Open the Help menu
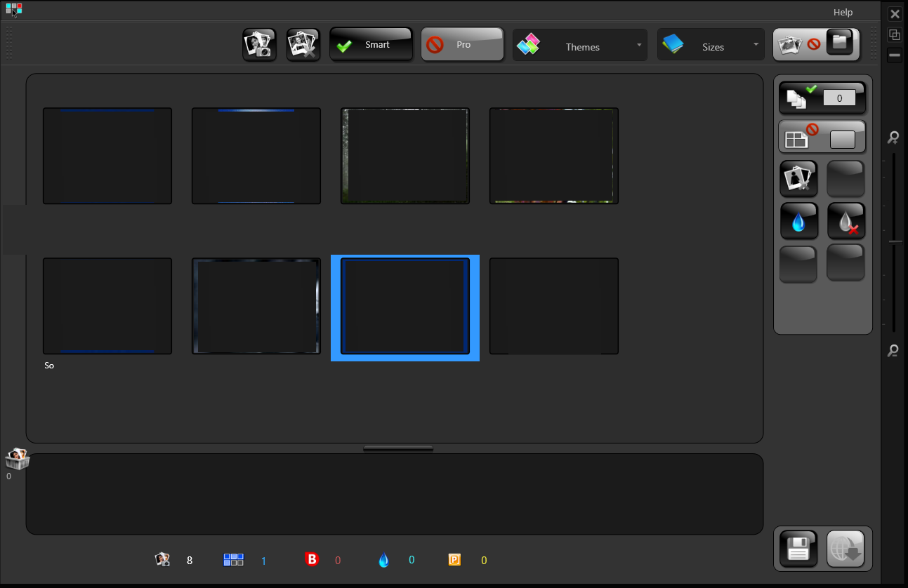 click(843, 12)
